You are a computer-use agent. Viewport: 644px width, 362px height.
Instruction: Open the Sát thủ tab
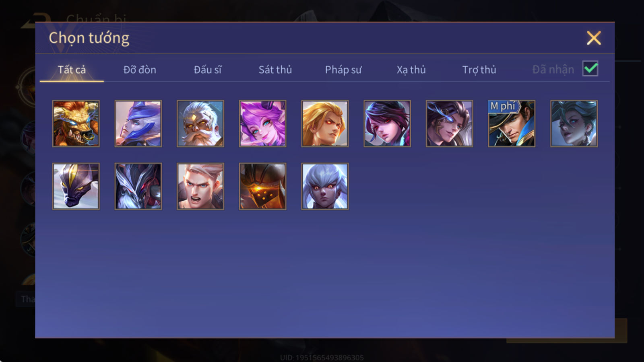coord(275,70)
